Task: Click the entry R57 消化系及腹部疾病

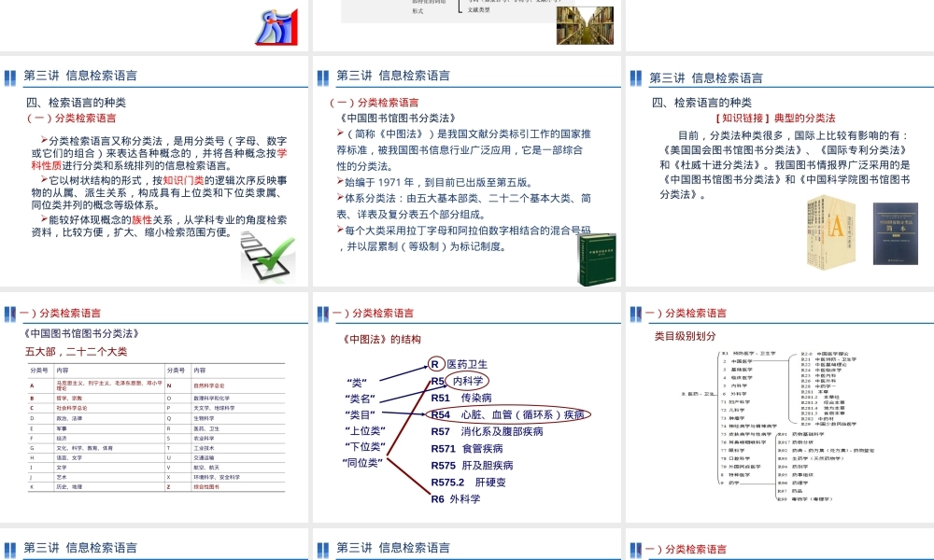Action: (487, 431)
